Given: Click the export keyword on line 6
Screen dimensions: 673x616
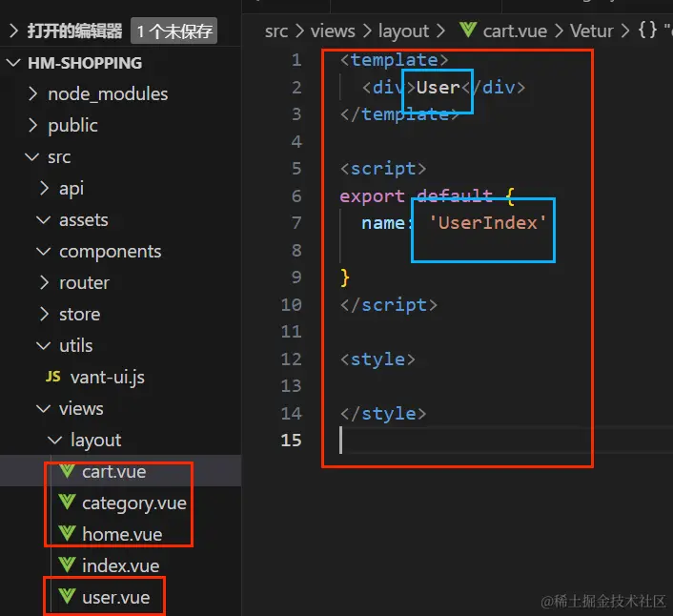Looking at the screenshot, I should [372, 196].
